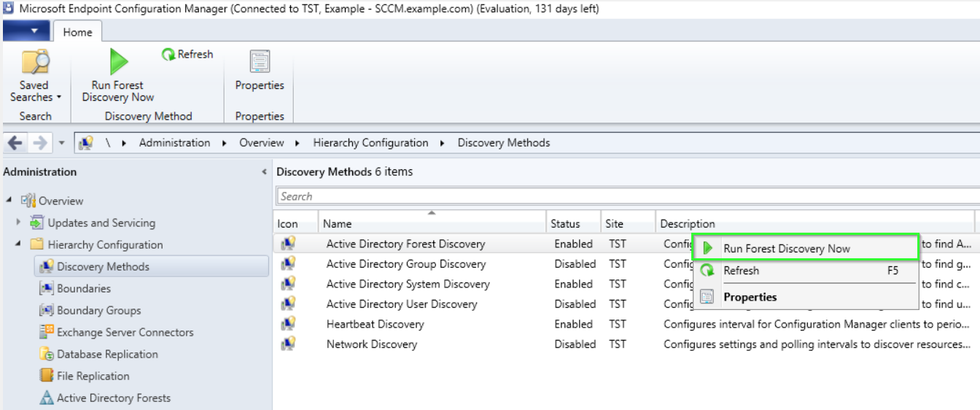Collapse the Hierarchy Configuration tree node
The width and height of the screenshot is (980, 410).
[18, 244]
